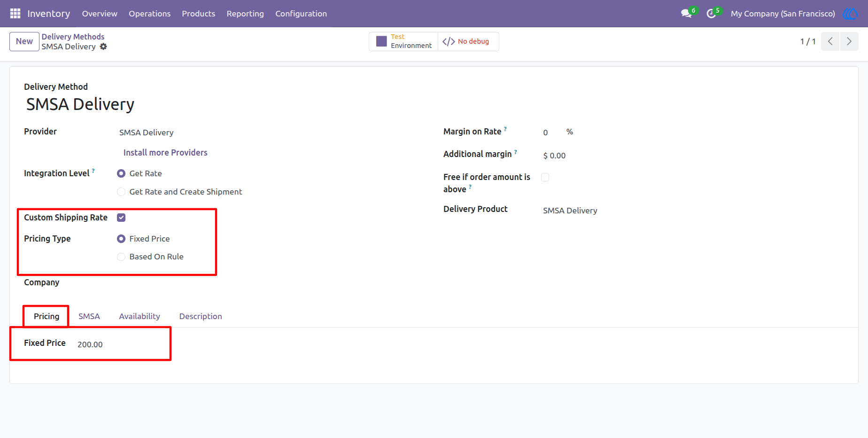Screen dimensions: 868x438
Task: Toggle the Custom Shipping Rate checkbox
Action: (121, 218)
